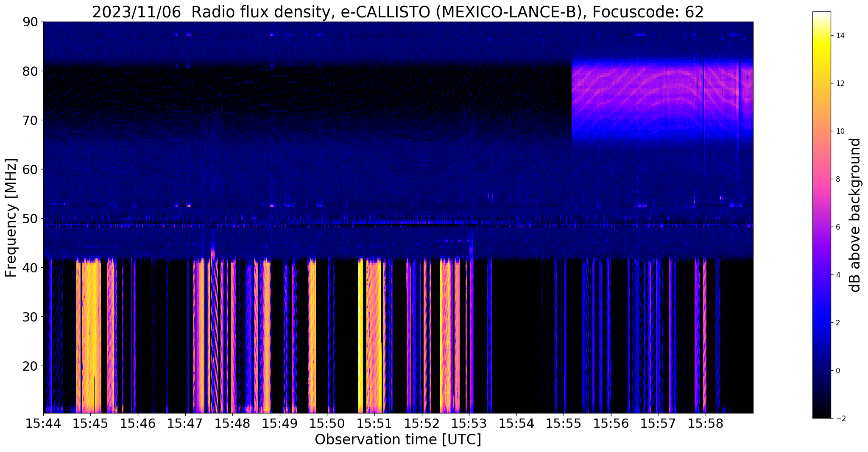Click the 15:47 time tick label
This screenshot has width=868, height=452.
coord(185,423)
